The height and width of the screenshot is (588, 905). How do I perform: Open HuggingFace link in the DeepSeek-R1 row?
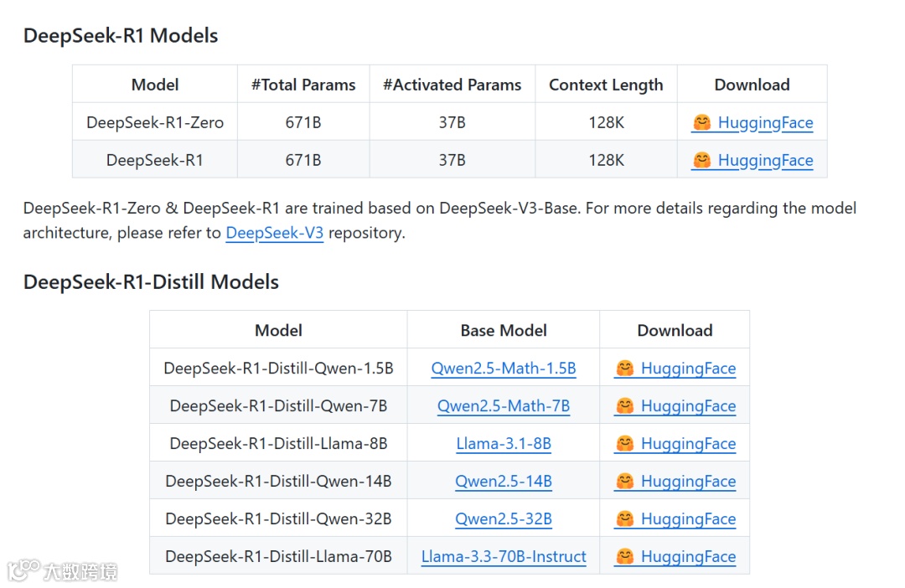tap(752, 160)
